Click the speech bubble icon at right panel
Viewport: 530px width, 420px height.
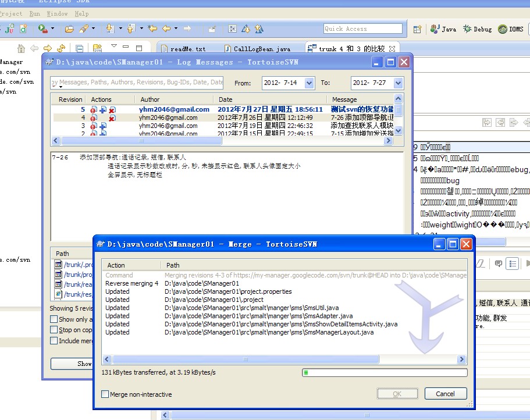tap(498, 264)
